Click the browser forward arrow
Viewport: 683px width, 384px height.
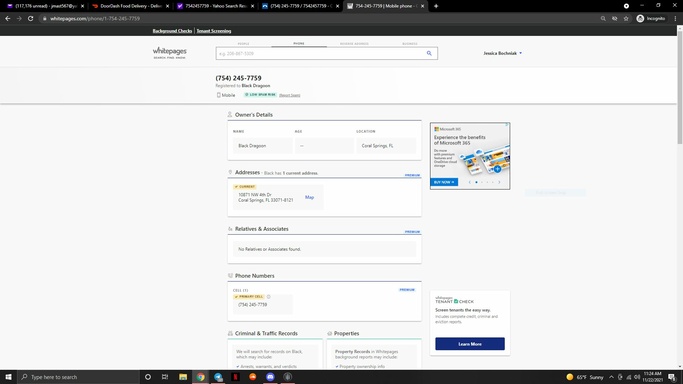19,18
